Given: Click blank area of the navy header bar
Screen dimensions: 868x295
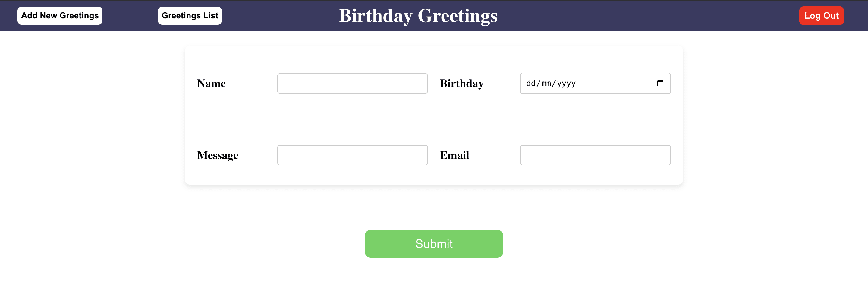Looking at the screenshot, I should [x=640, y=16].
